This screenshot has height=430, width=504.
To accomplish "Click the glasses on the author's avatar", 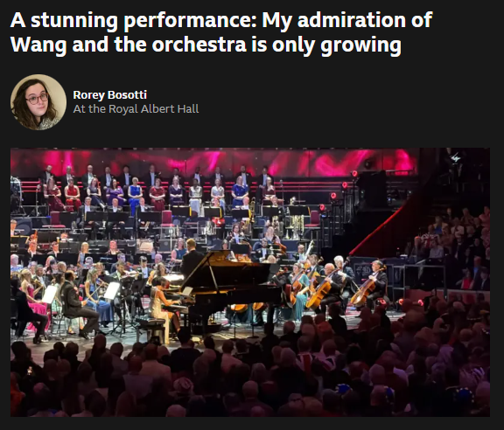I will 38,98.
